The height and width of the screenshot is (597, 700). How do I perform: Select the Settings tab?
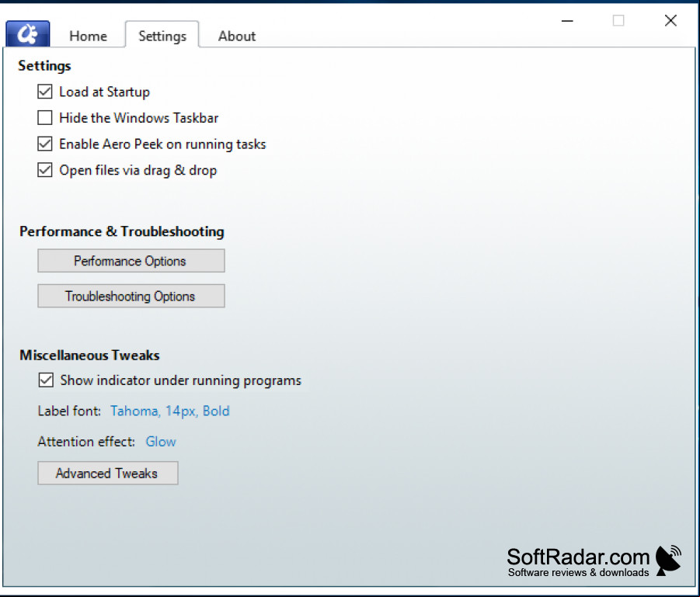tap(162, 35)
